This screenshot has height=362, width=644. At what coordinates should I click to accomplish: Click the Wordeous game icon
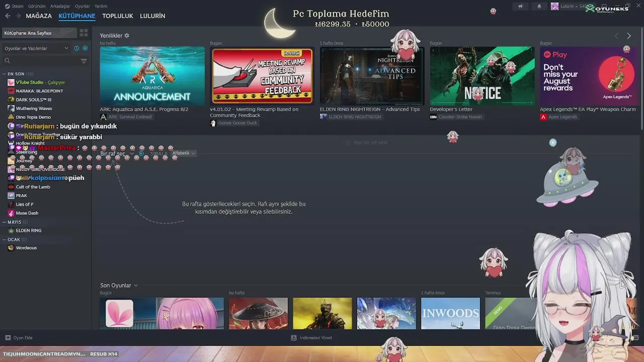pos(11,248)
